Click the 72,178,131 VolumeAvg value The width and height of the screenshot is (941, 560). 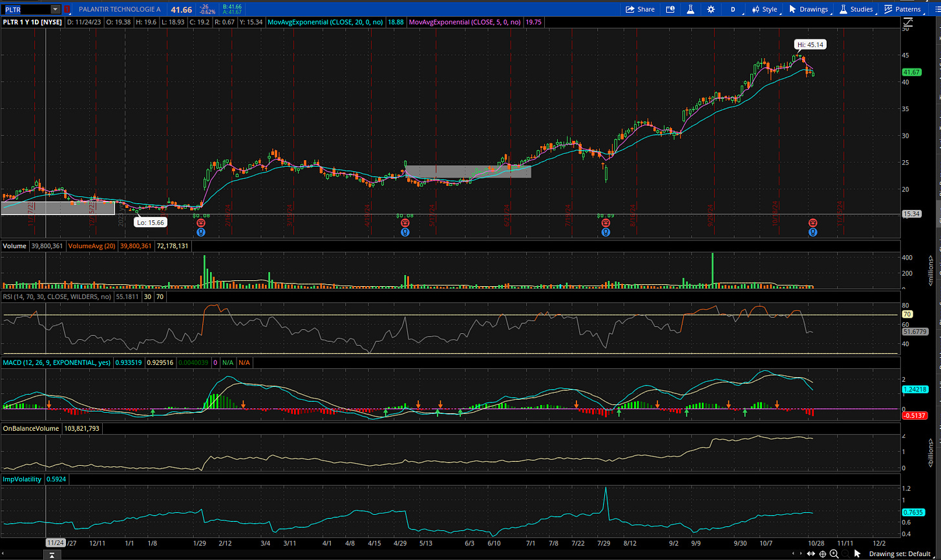(174, 246)
